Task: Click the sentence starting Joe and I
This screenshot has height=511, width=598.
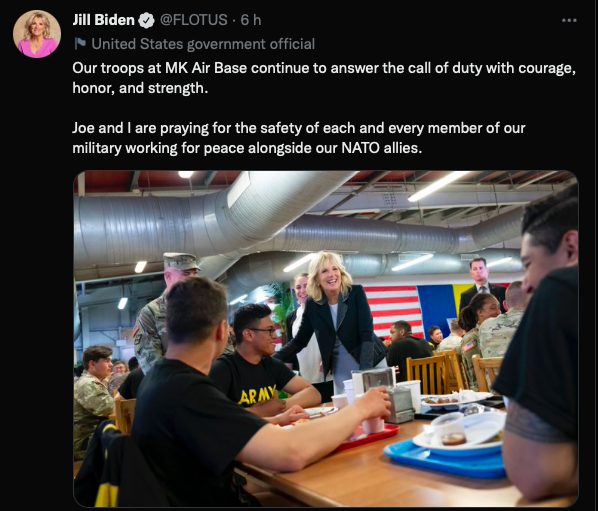Action: click(x=299, y=138)
